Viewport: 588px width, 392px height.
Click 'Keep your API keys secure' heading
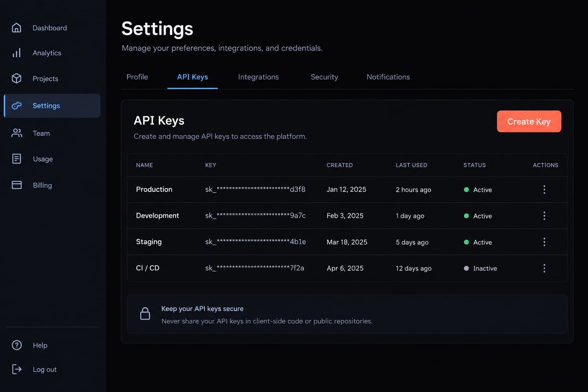coord(202,309)
